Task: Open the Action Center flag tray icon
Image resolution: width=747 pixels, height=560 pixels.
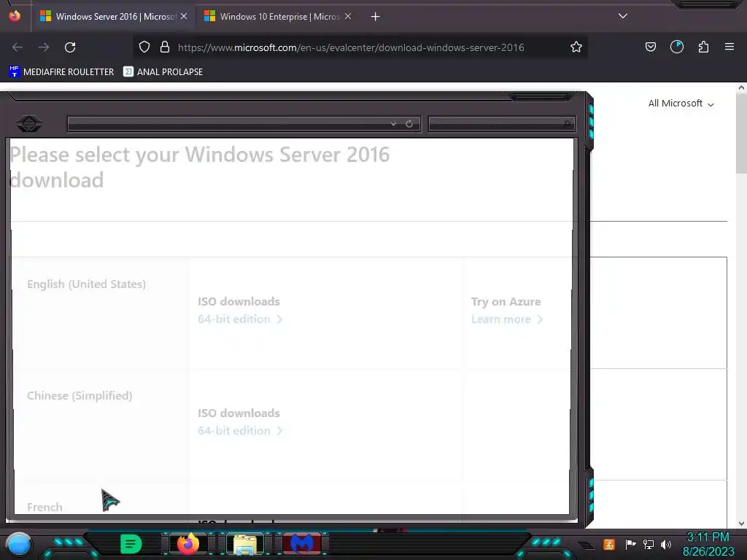Action: tap(630, 544)
